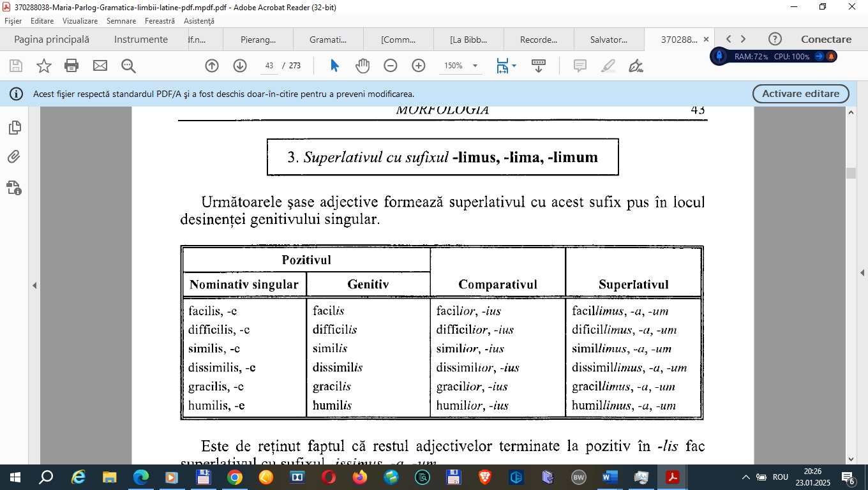Click the rocket icon in the RAM widget
The height and width of the screenshot is (490, 868).
719,56
